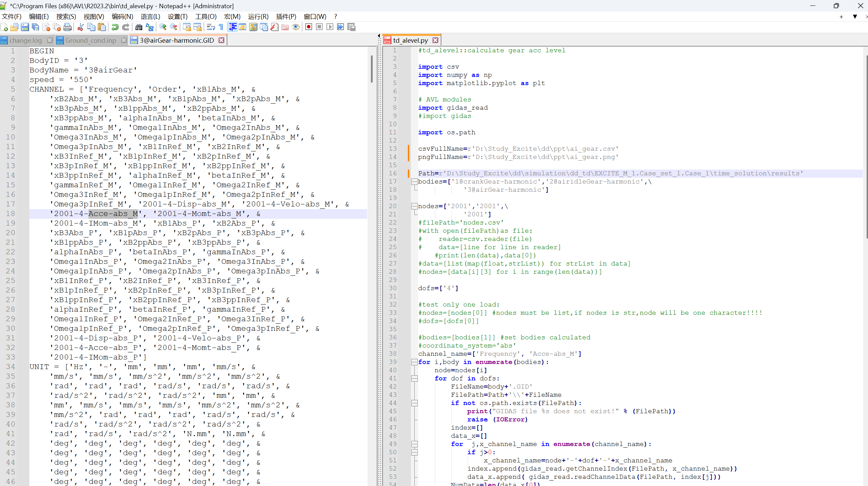The image size is (868, 486).
Task: Open the 插件(P) plugins menu
Action: (x=286, y=16)
